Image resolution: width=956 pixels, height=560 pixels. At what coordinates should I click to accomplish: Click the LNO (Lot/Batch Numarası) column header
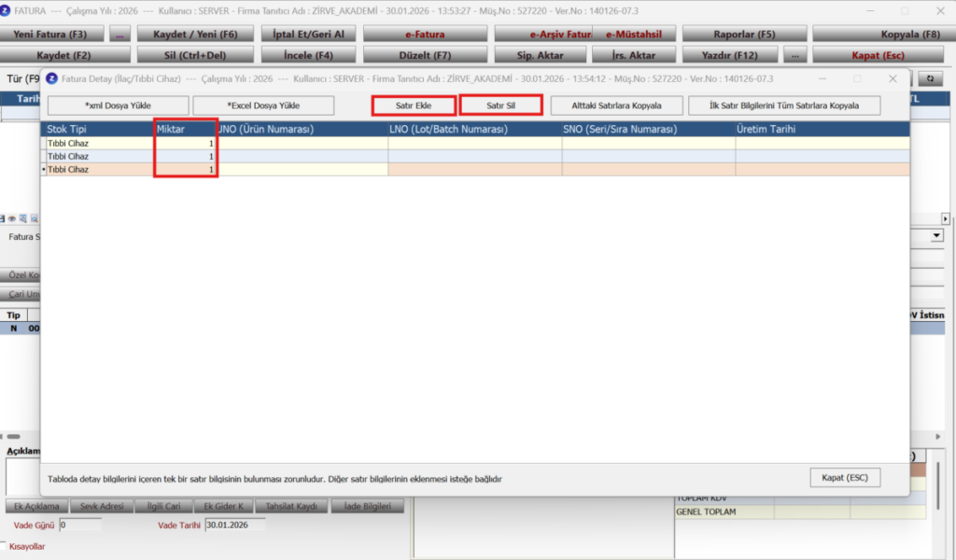point(474,129)
